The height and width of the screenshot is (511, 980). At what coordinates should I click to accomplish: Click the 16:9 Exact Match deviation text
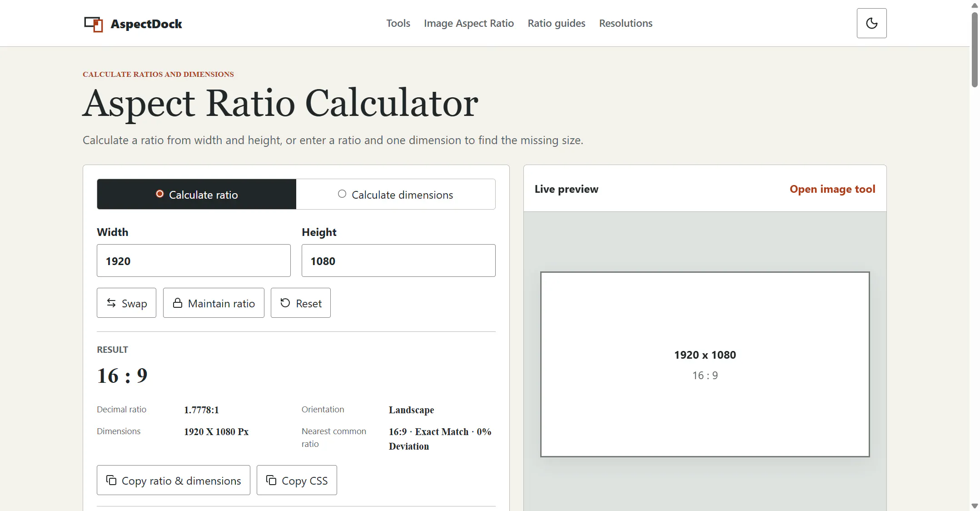440,439
